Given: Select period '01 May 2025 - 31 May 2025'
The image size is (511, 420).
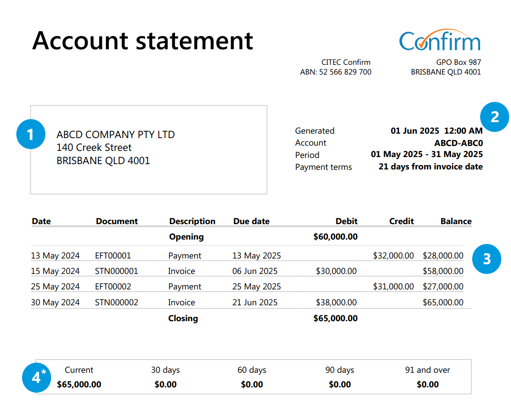Looking at the screenshot, I should [427, 154].
